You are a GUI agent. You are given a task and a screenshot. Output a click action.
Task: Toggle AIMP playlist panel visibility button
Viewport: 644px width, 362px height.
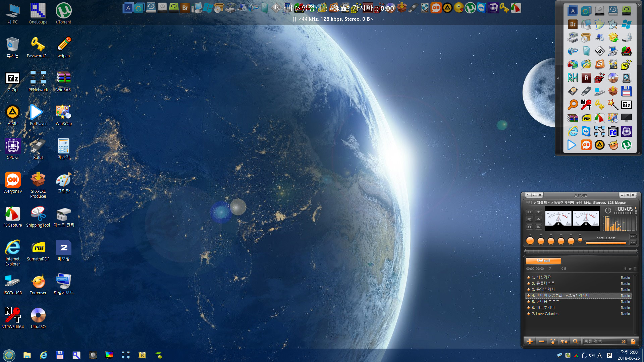point(633,242)
